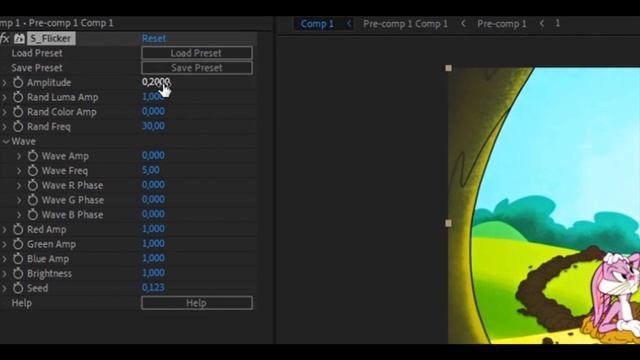Expand the Amplitude property

pyautogui.click(x=4, y=83)
